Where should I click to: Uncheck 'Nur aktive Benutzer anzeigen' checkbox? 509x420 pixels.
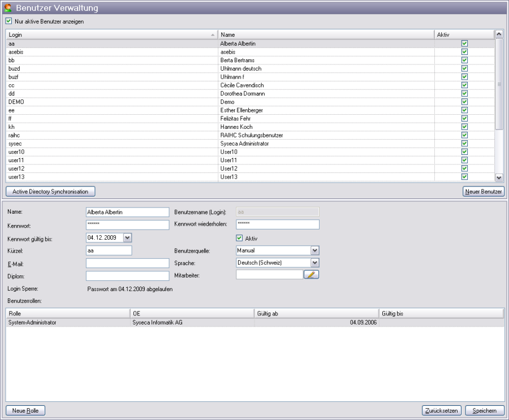pyautogui.click(x=8, y=21)
